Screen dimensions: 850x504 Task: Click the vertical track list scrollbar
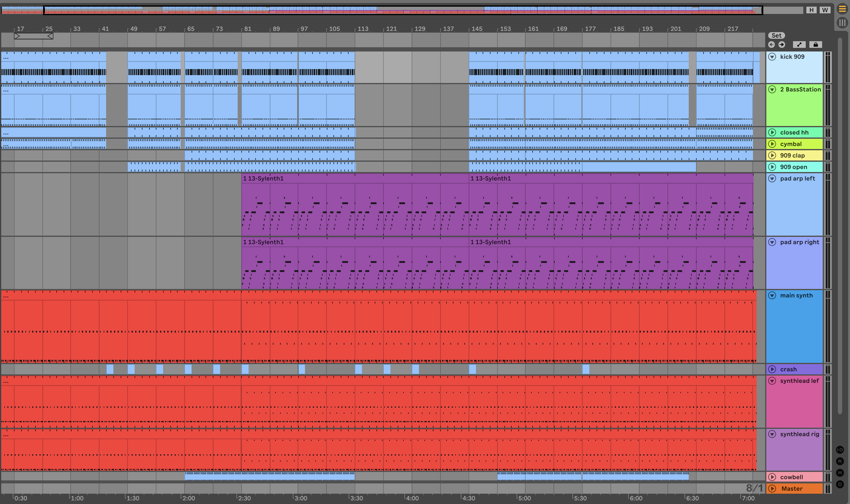839,226
